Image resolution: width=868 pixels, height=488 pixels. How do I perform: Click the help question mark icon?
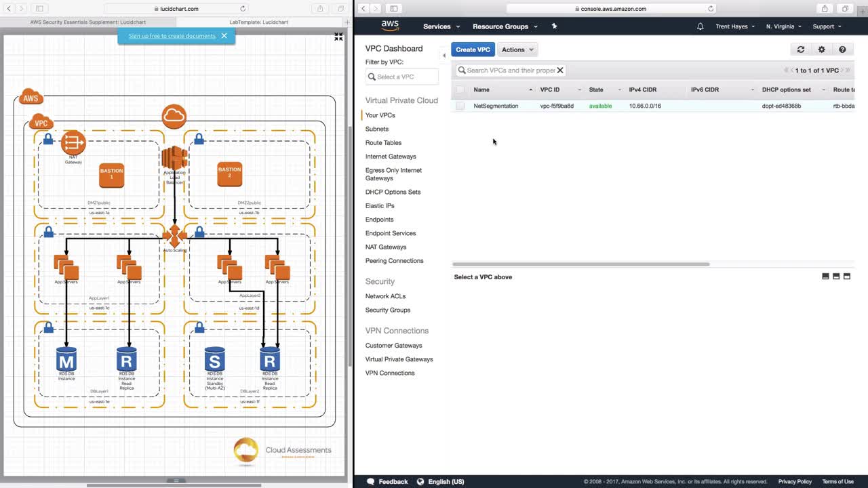click(842, 49)
